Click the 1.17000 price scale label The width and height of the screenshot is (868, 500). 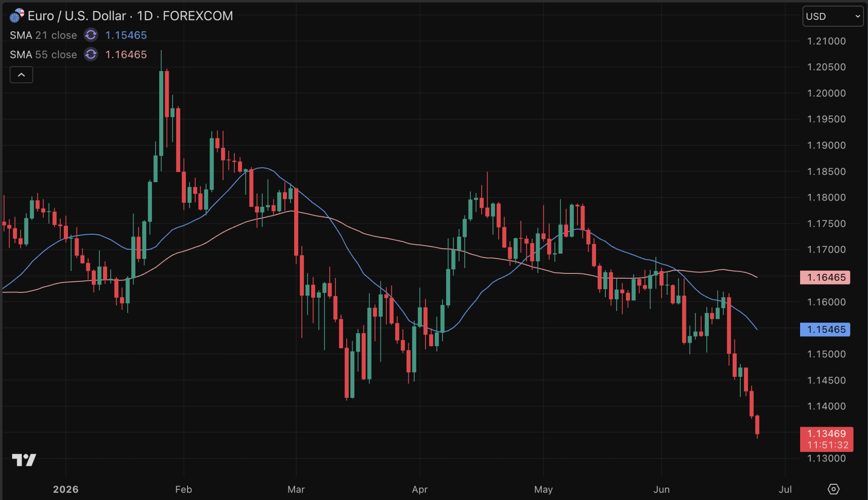tap(827, 250)
